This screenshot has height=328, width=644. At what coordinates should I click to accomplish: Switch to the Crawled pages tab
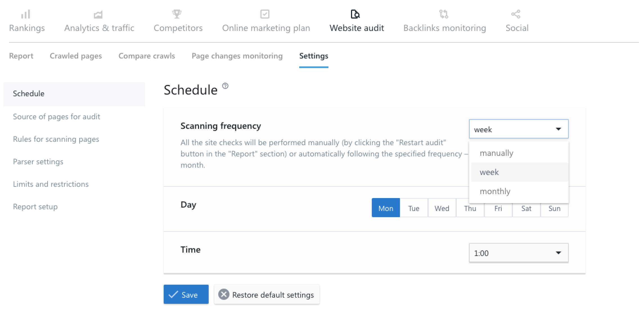coord(76,56)
